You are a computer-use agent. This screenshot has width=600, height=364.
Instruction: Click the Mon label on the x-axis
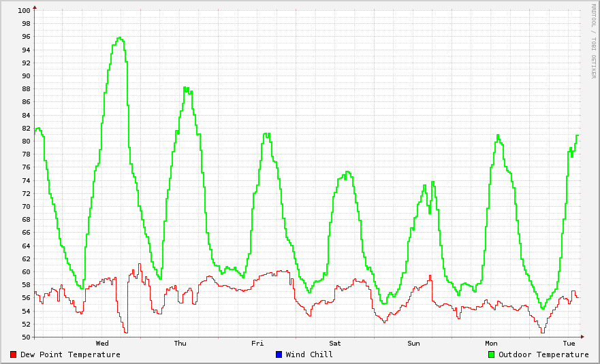(x=491, y=343)
